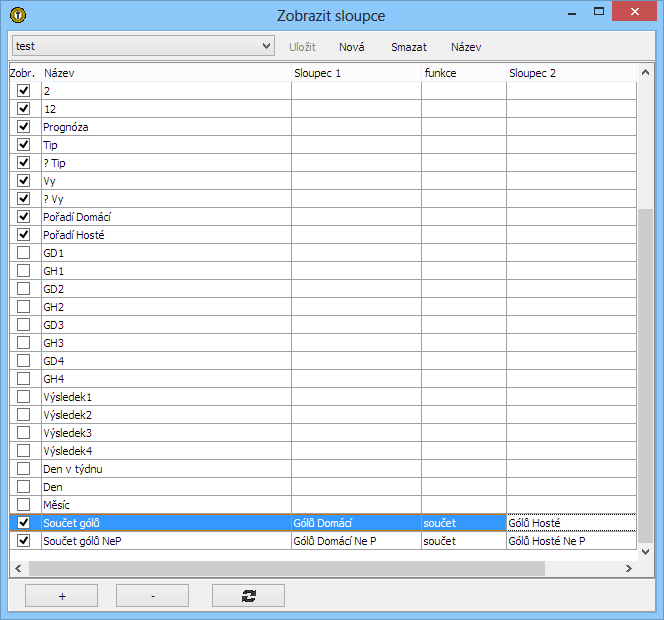Click the horizontal scrollbar left arrow
This screenshot has width=664, height=620.
pos(18,568)
